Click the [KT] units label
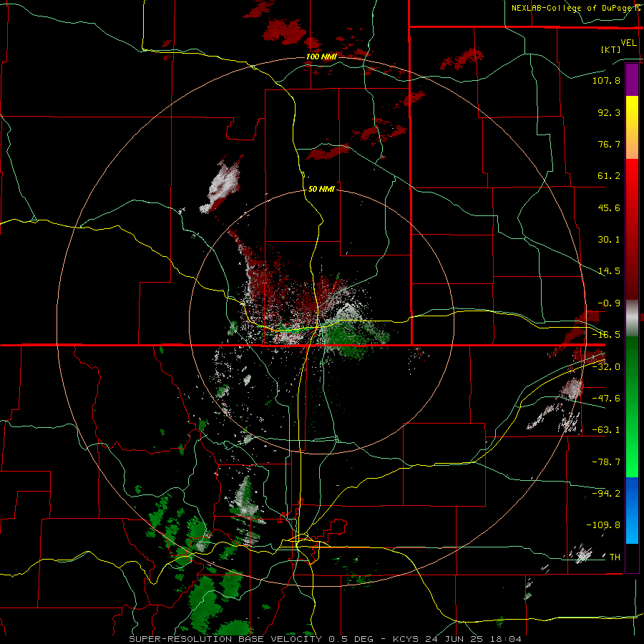This screenshot has height=644, width=644. (611, 49)
